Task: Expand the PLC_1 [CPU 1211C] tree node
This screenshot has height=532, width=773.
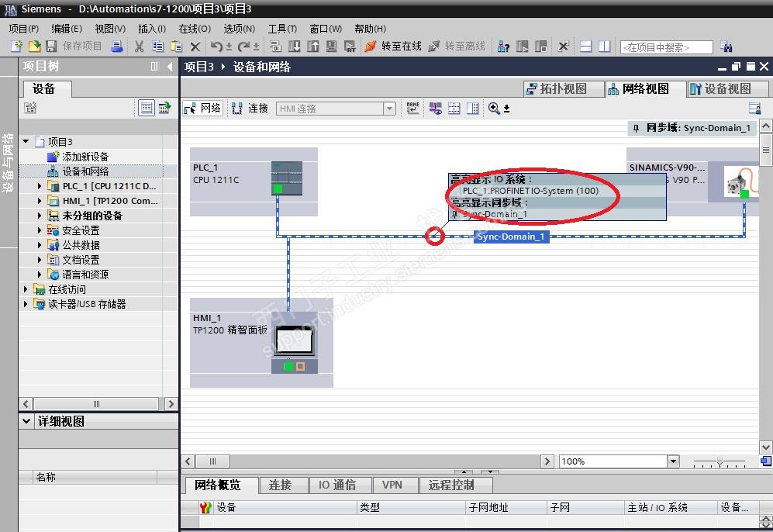Action: coord(40,186)
